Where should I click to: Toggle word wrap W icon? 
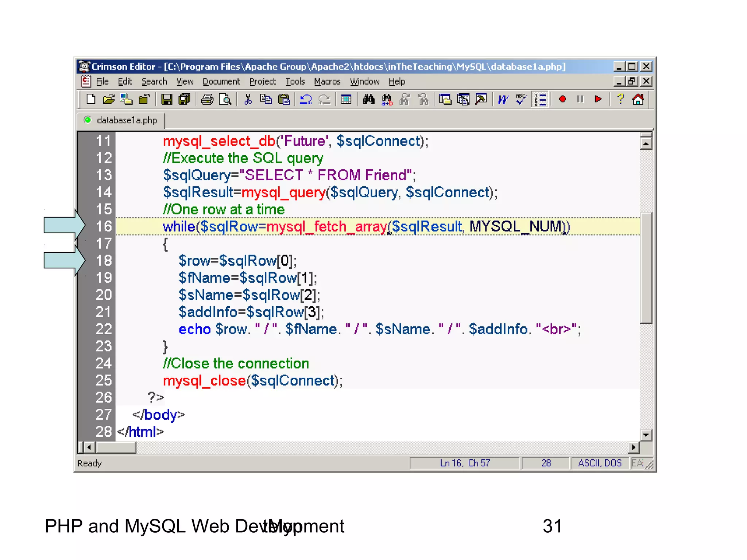coord(503,99)
